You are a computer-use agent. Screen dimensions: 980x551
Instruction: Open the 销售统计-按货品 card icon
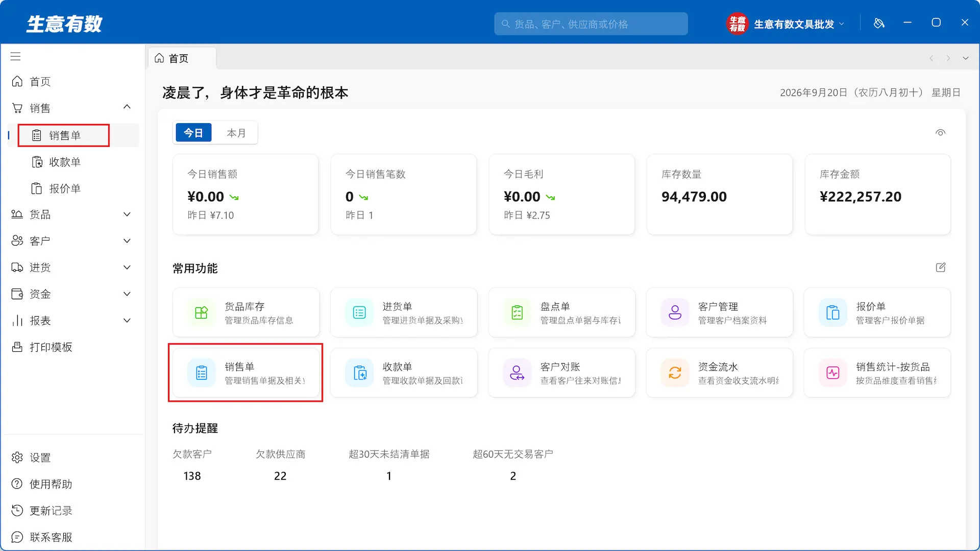pyautogui.click(x=832, y=373)
